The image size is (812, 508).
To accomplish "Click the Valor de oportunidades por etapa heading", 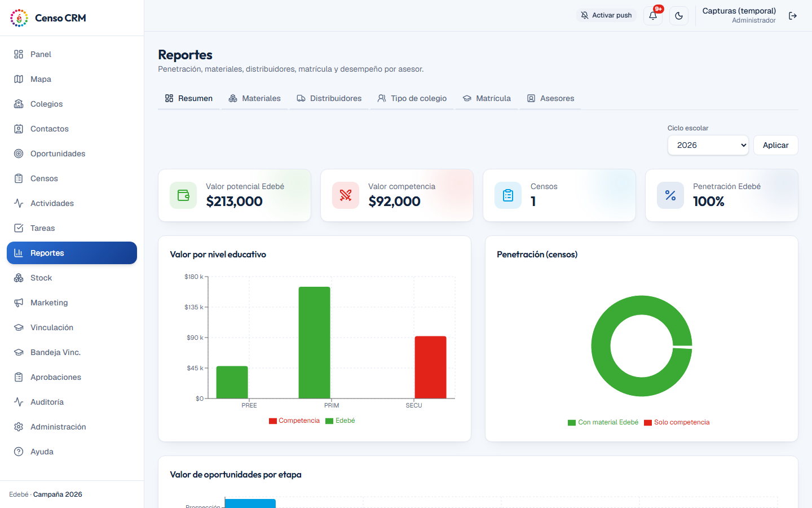I will [x=236, y=475].
